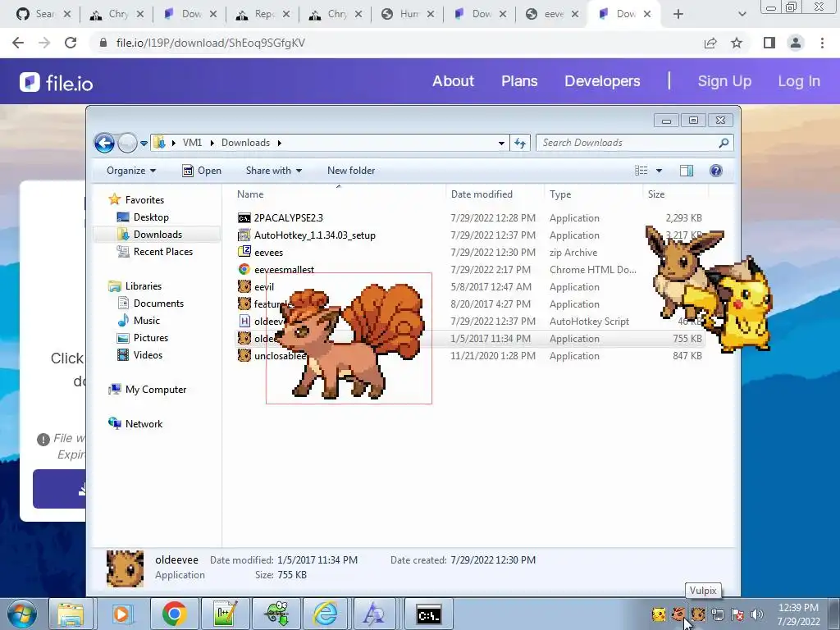Select Favorites in navigation pane

[137, 200]
